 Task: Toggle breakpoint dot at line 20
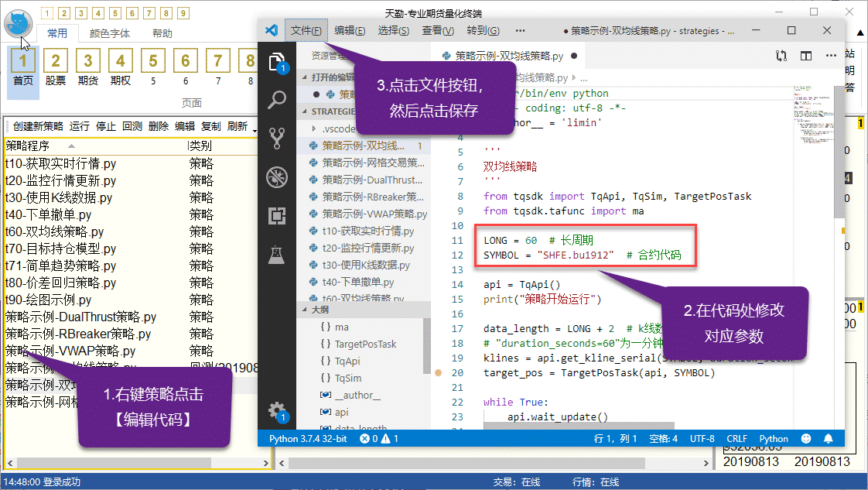(x=438, y=373)
